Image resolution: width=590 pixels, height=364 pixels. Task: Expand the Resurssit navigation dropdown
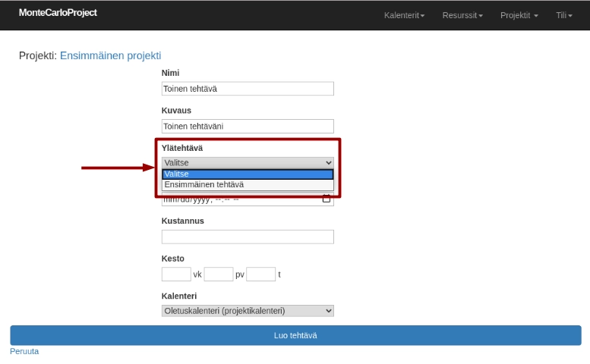[x=462, y=16]
